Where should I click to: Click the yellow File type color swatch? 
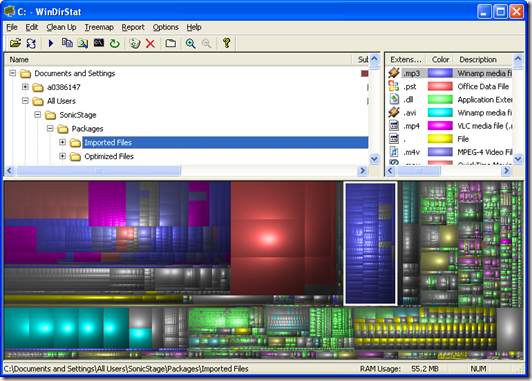click(x=440, y=139)
